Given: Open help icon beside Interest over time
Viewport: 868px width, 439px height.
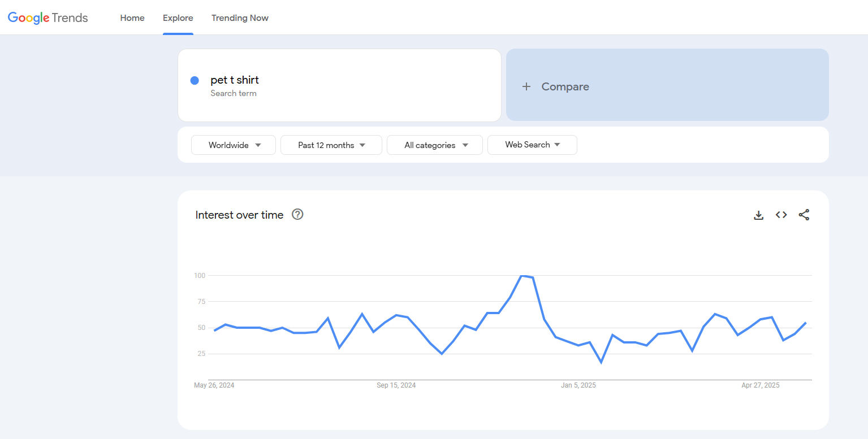Looking at the screenshot, I should point(297,214).
